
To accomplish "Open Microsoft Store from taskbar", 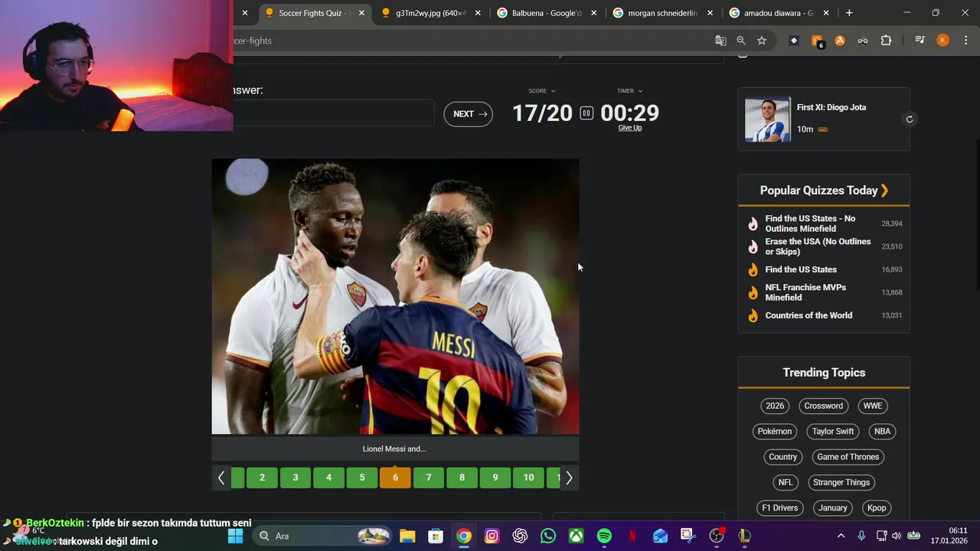I will [436, 536].
